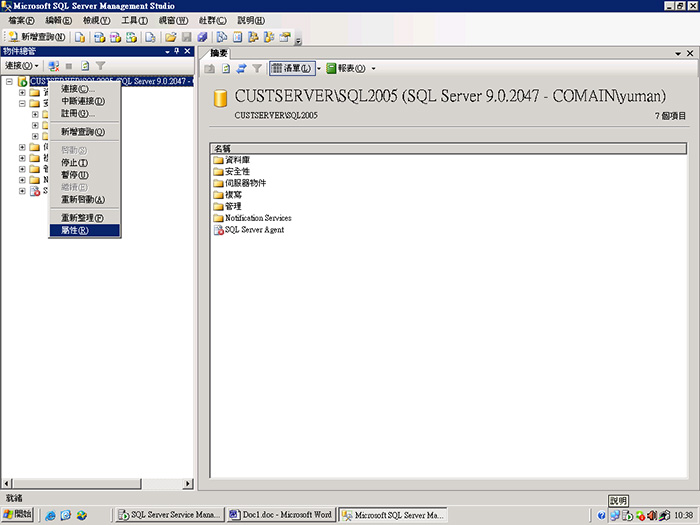The width and height of the screenshot is (700, 525).
Task: Select 中斷連接 in the context menu
Action: pyautogui.click(x=84, y=101)
